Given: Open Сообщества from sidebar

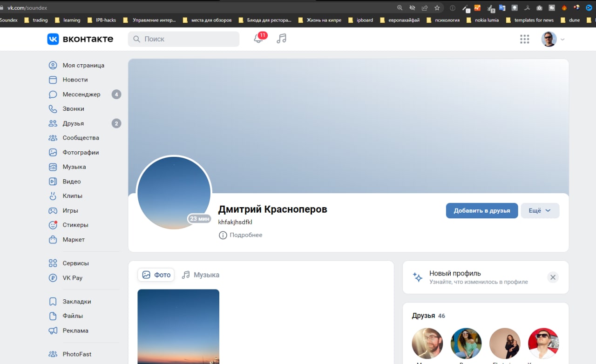Looking at the screenshot, I should coord(74,138).
